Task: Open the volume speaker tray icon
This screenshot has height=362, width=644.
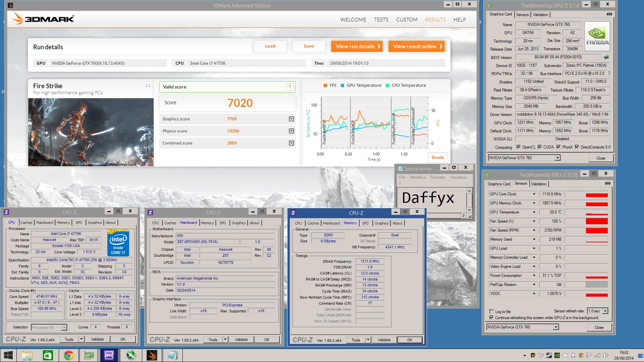Action: point(605,355)
